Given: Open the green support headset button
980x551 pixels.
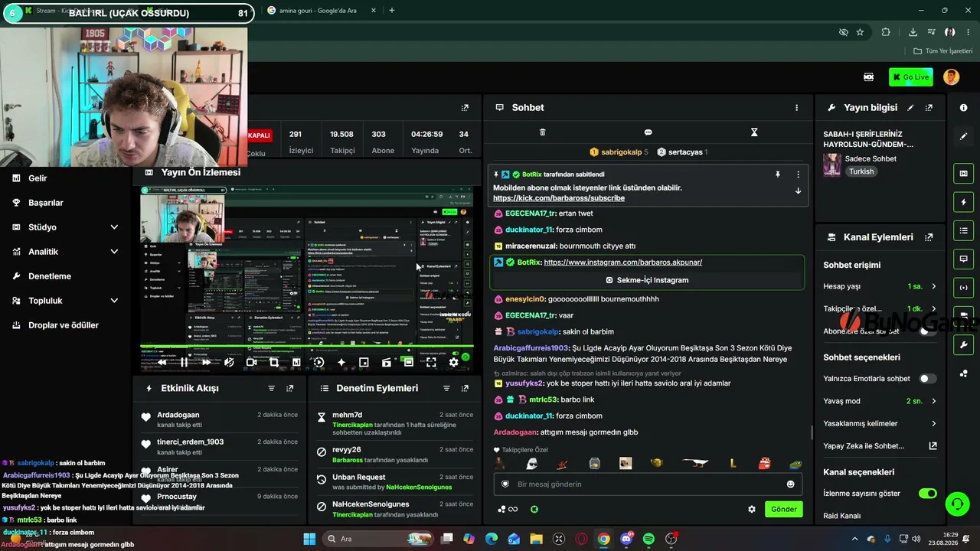Looking at the screenshot, I should coord(957,504).
